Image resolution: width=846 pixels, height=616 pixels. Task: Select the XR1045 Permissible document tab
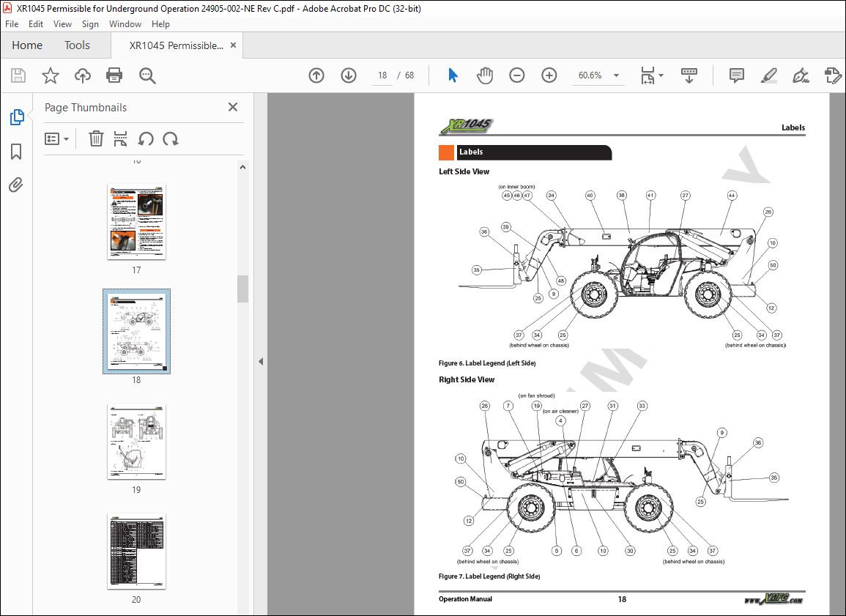176,45
